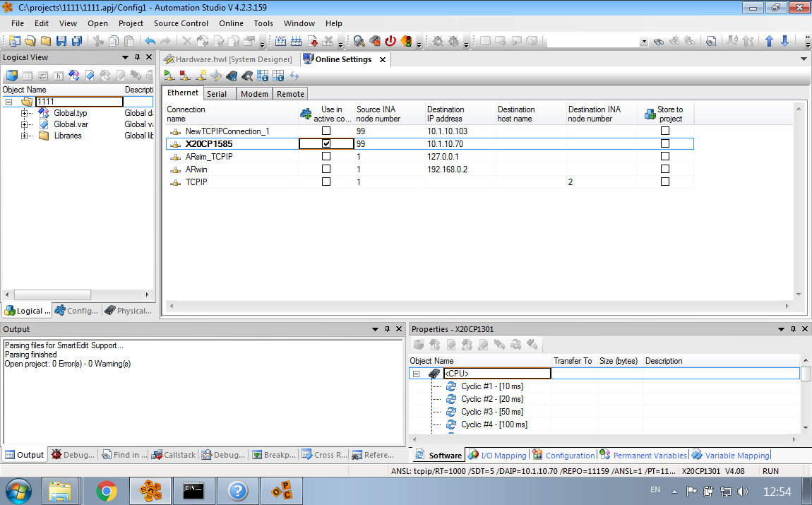Click the Copy icon in main toolbar

[114, 41]
